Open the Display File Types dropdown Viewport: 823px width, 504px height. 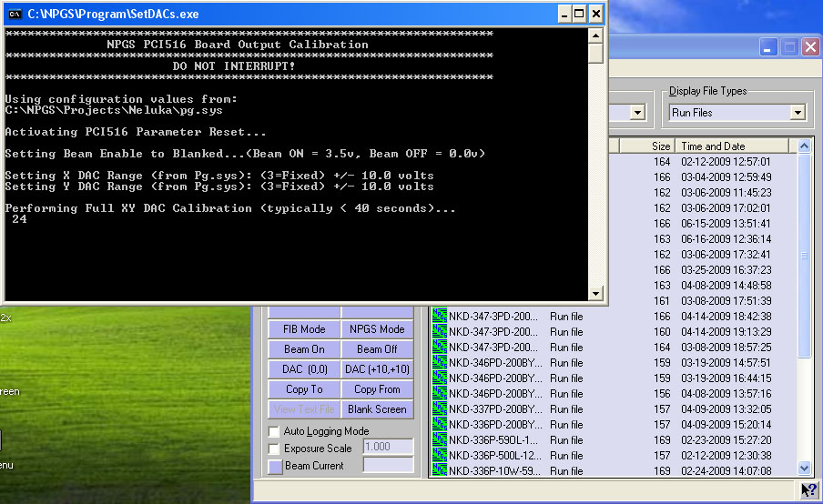(x=798, y=113)
